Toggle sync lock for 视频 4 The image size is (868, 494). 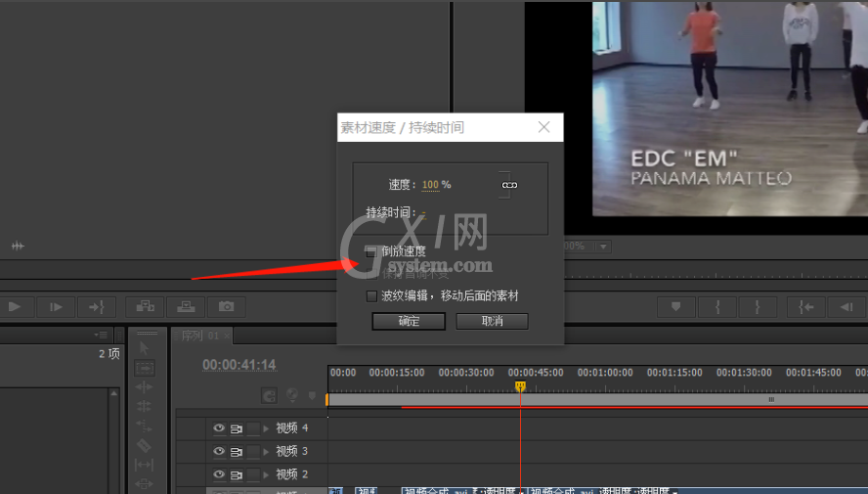[x=237, y=428]
